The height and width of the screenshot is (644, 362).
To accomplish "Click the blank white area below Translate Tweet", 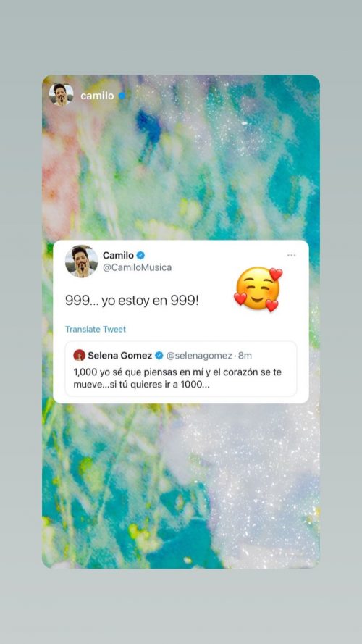I will tap(180, 338).
